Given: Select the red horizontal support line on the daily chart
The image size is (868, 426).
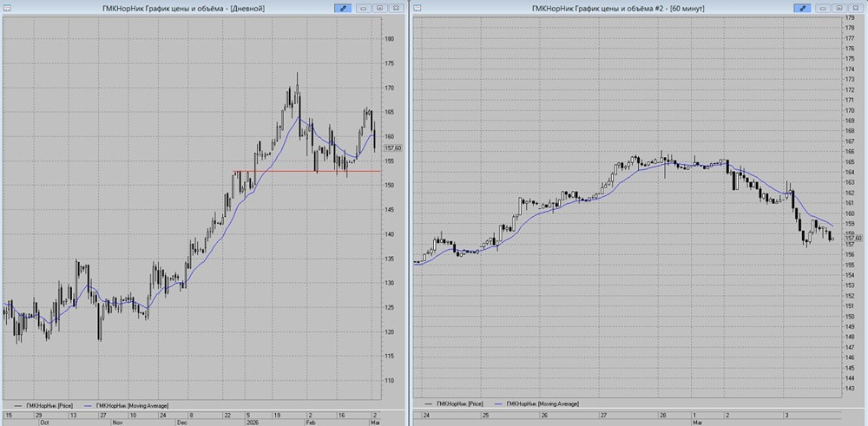Looking at the screenshot, I should [x=306, y=171].
